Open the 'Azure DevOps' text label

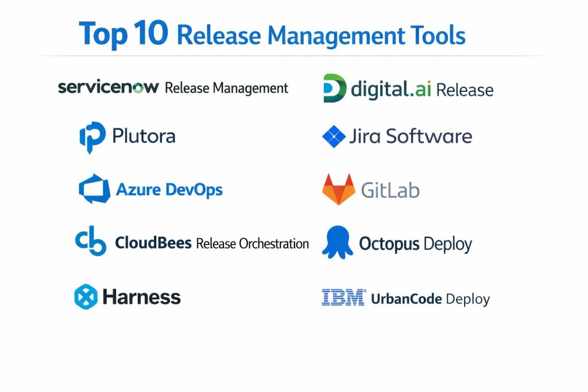click(x=169, y=189)
